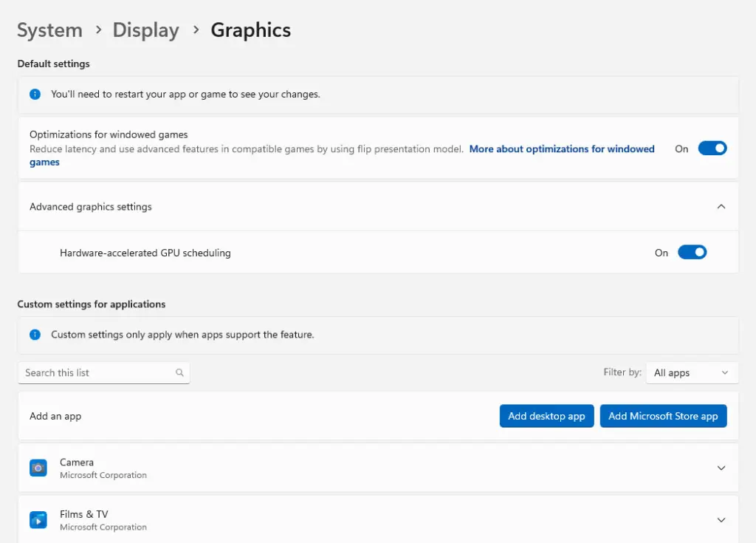Click the info icon beside custom settings notice

[35, 335]
